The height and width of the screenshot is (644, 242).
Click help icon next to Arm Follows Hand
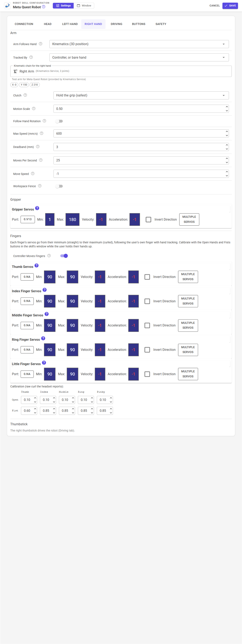point(41,44)
